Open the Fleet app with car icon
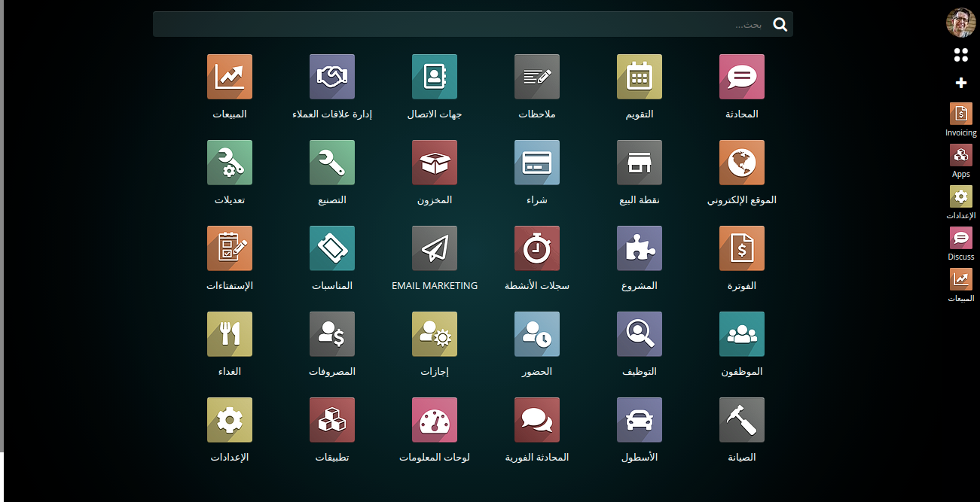980x502 pixels. [639, 420]
